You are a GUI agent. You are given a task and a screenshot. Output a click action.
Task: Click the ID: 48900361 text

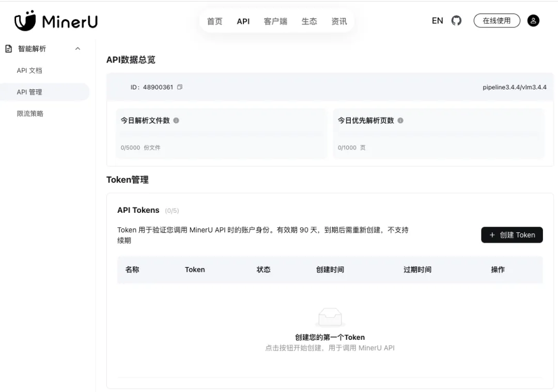[x=151, y=87]
